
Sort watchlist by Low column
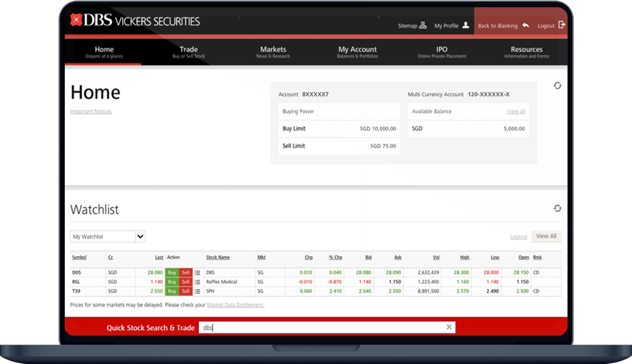pyautogui.click(x=495, y=257)
